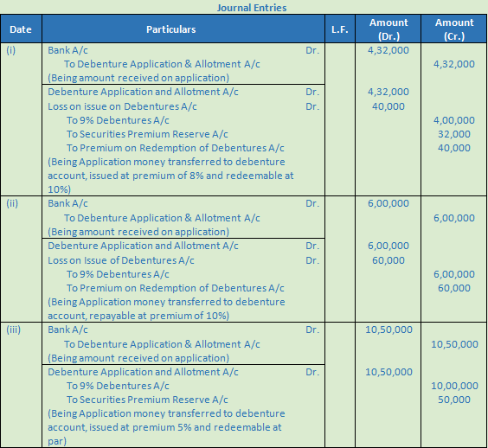Click 60,000 in the Amount (Dr.) column
Viewport: 488px width, 448px height.
388,260
